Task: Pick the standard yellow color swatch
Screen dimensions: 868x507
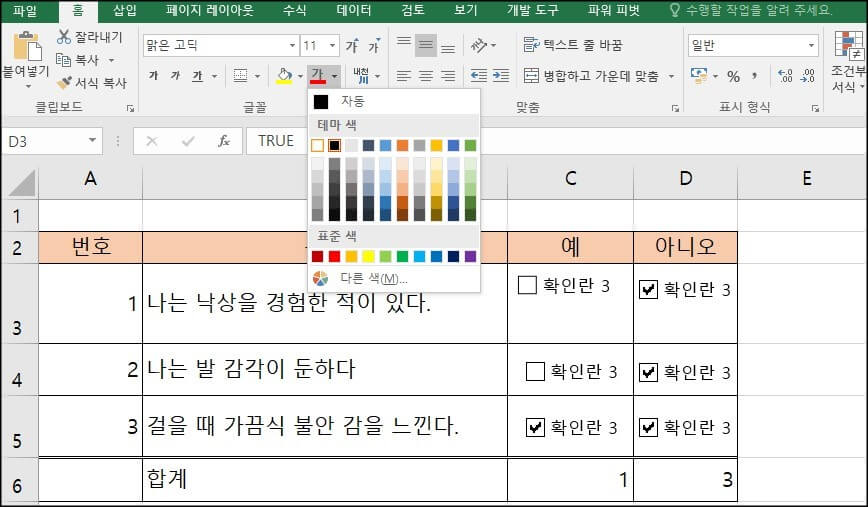Action: click(368, 256)
